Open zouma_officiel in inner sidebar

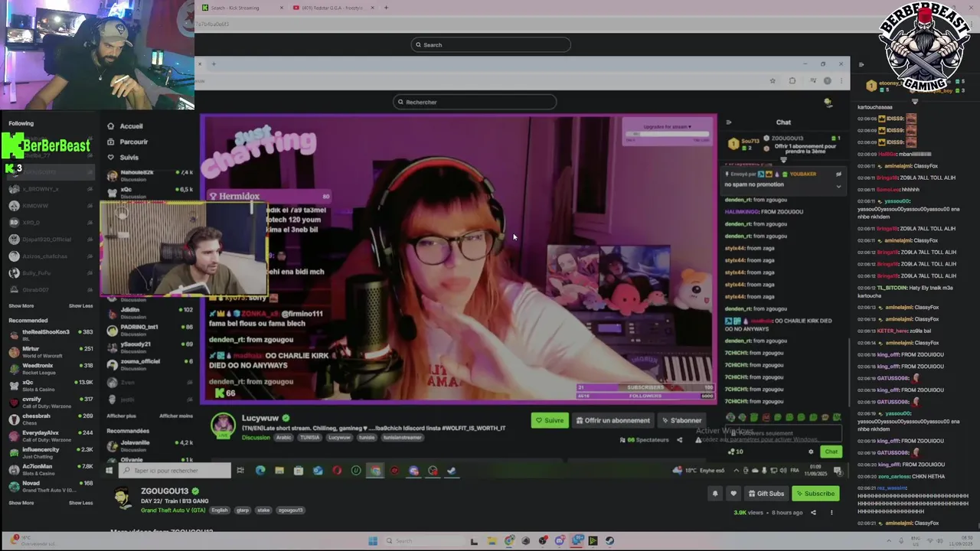[150, 364]
